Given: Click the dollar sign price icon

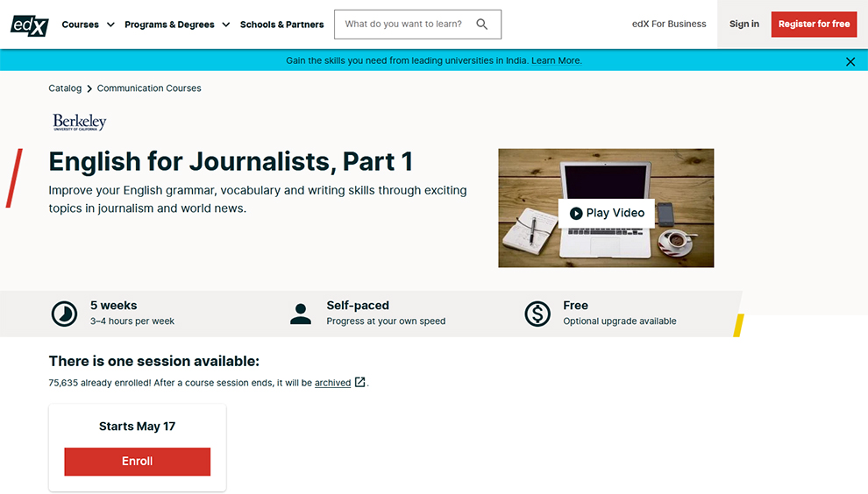Looking at the screenshot, I should (x=537, y=314).
